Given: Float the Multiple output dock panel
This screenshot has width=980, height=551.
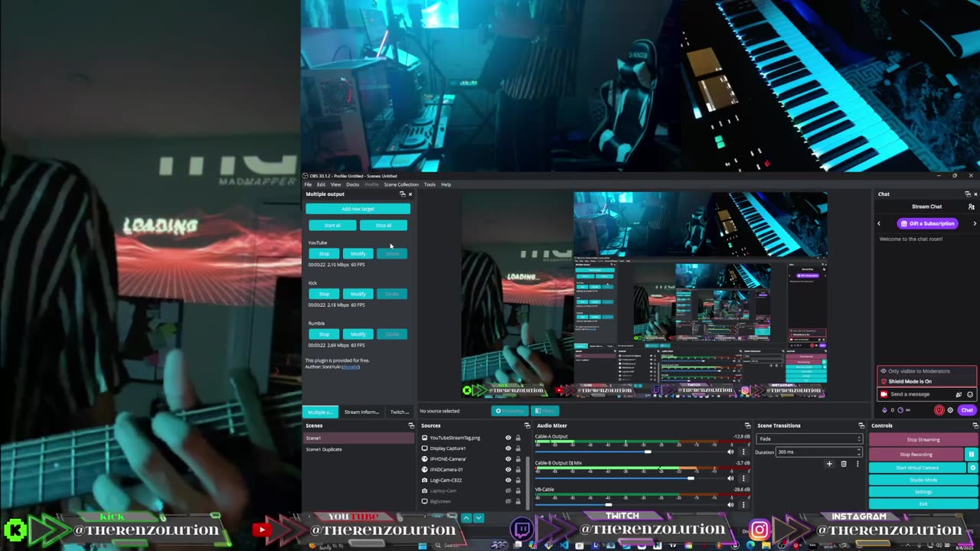Looking at the screenshot, I should click(402, 194).
